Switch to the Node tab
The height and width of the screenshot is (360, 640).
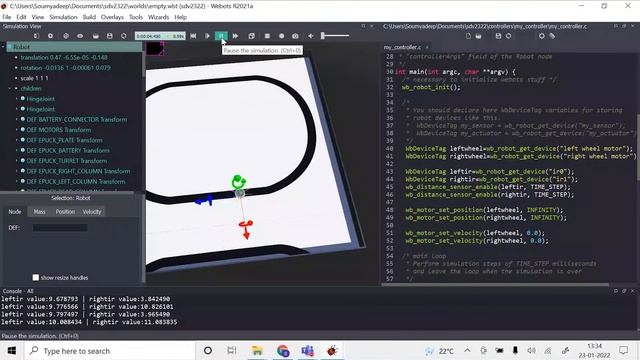(x=15, y=212)
